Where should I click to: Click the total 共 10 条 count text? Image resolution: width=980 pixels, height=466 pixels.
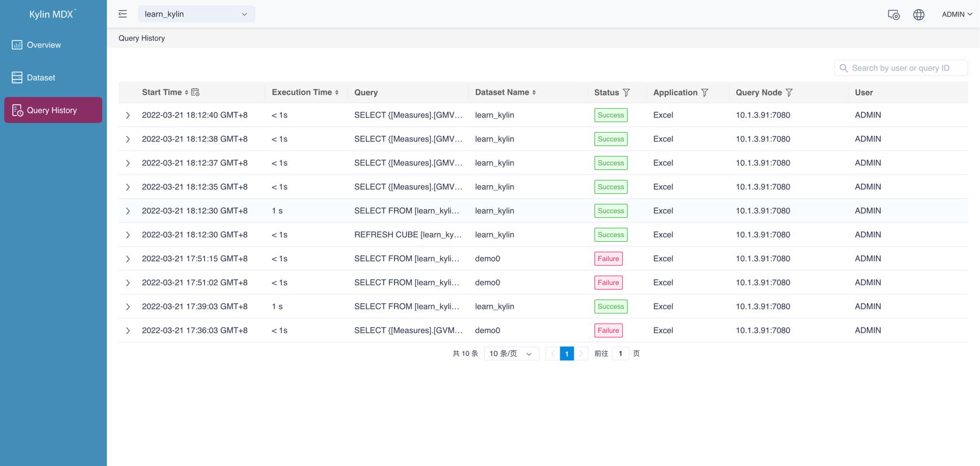coord(465,354)
